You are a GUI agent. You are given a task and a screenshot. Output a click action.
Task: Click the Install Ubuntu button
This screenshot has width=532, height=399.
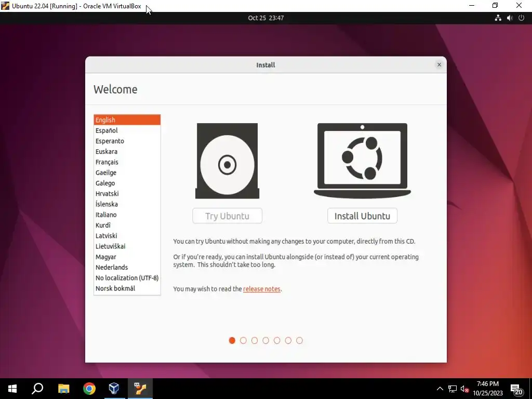[x=362, y=216]
